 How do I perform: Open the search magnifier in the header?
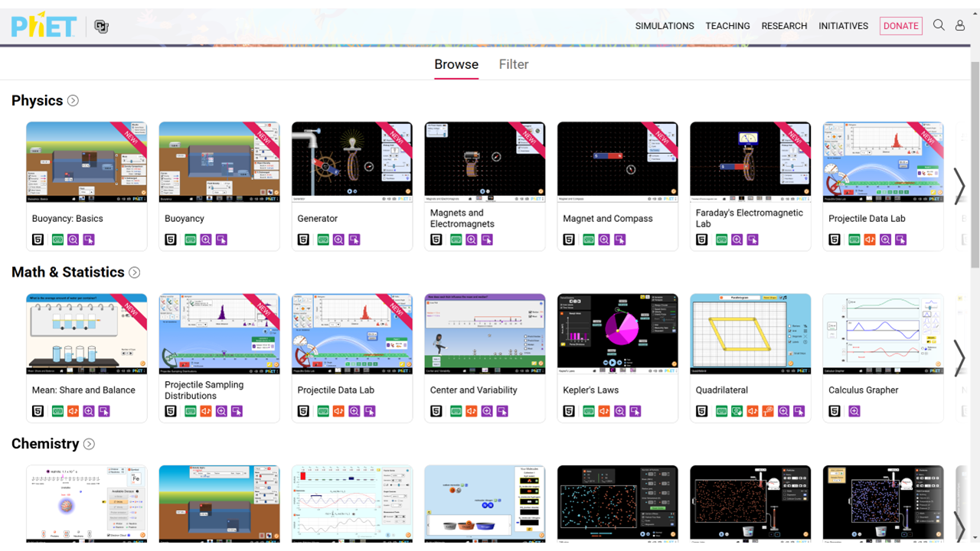click(939, 25)
